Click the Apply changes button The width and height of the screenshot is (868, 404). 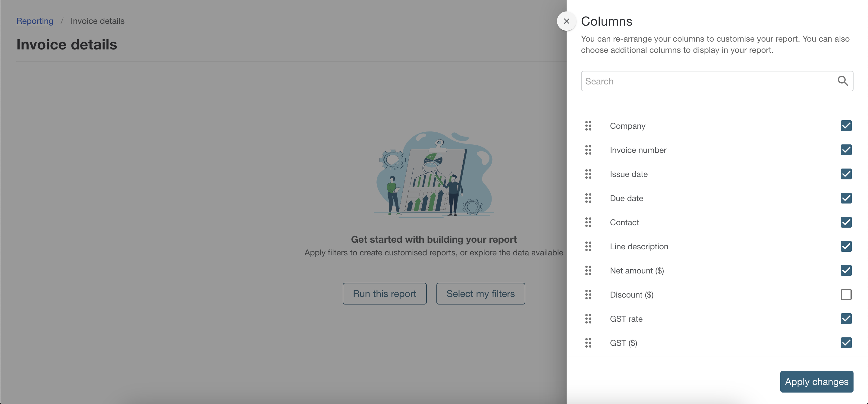point(816,381)
